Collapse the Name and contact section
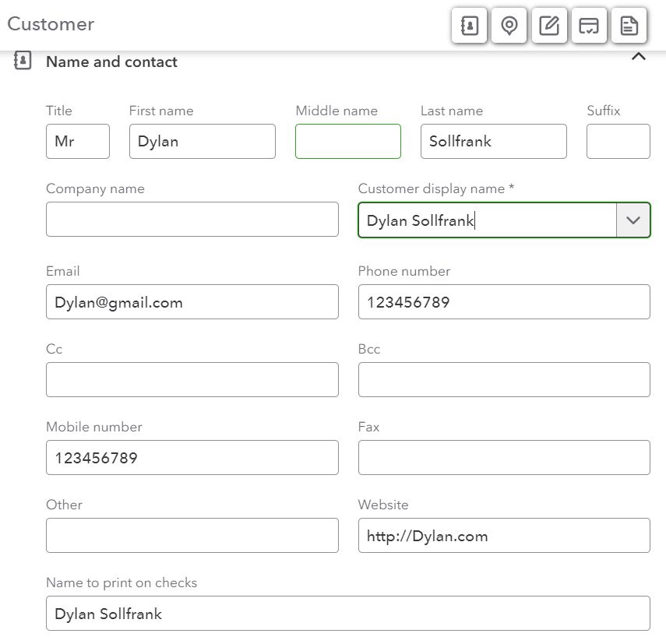This screenshot has width=666, height=644. tap(639, 57)
